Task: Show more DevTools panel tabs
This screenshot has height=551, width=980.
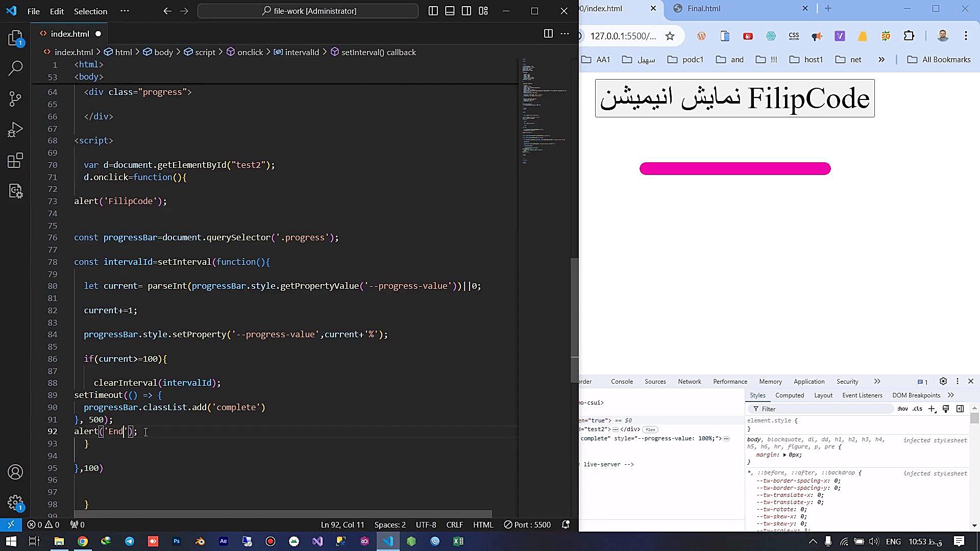Action: 877,381
